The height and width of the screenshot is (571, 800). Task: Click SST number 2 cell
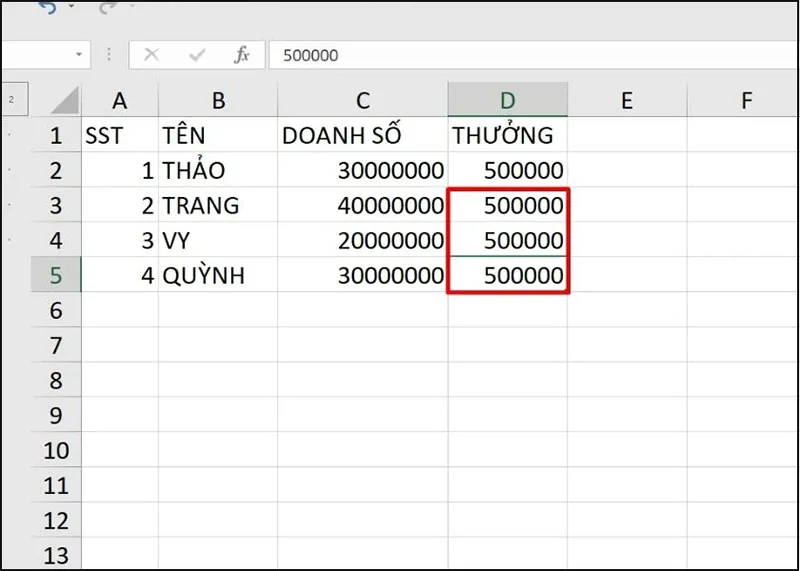tap(120, 205)
